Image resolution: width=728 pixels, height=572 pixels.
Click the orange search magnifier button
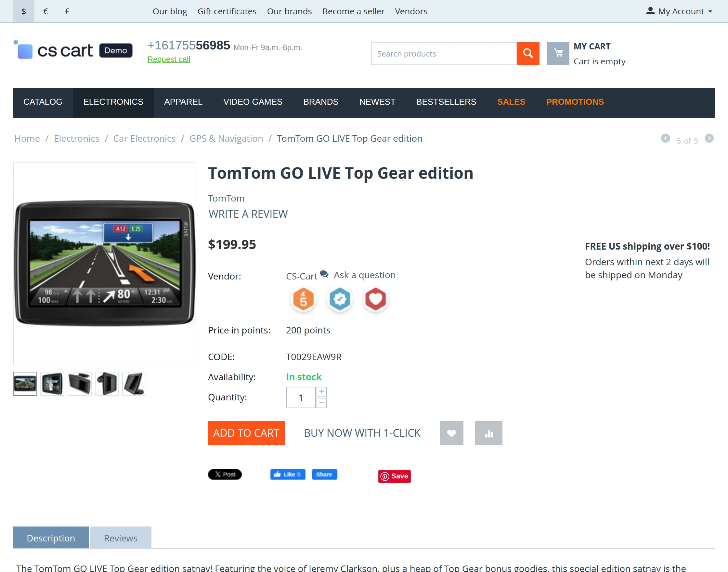(528, 54)
